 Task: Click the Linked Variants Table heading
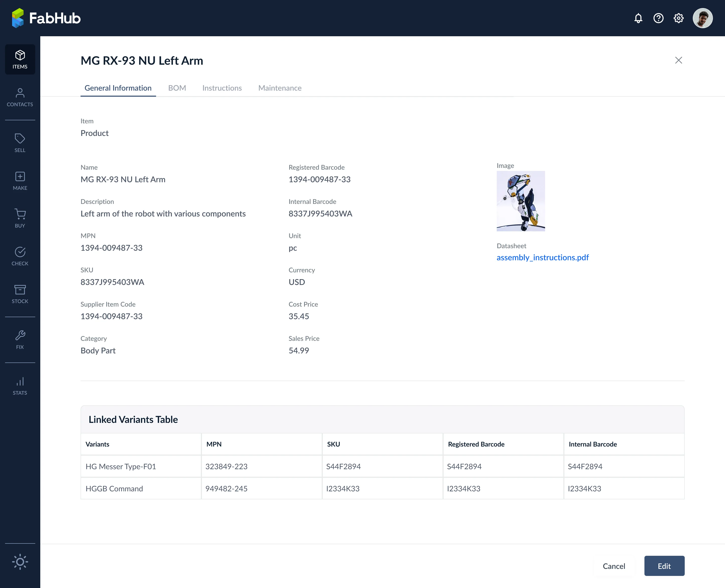click(x=133, y=420)
